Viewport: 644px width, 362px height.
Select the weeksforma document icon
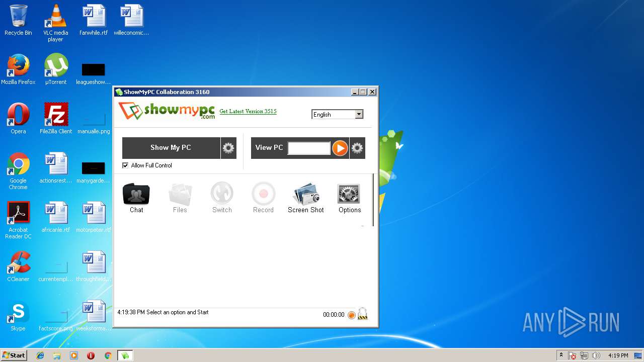click(x=94, y=316)
